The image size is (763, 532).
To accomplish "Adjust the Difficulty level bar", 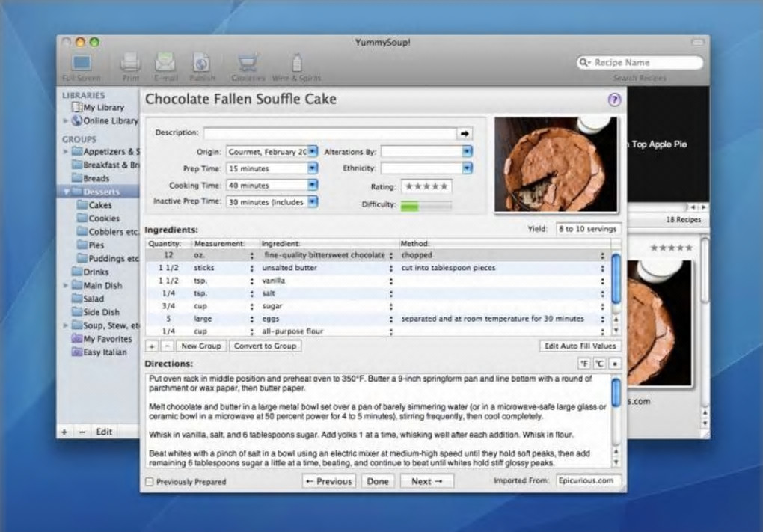I will 426,206.
